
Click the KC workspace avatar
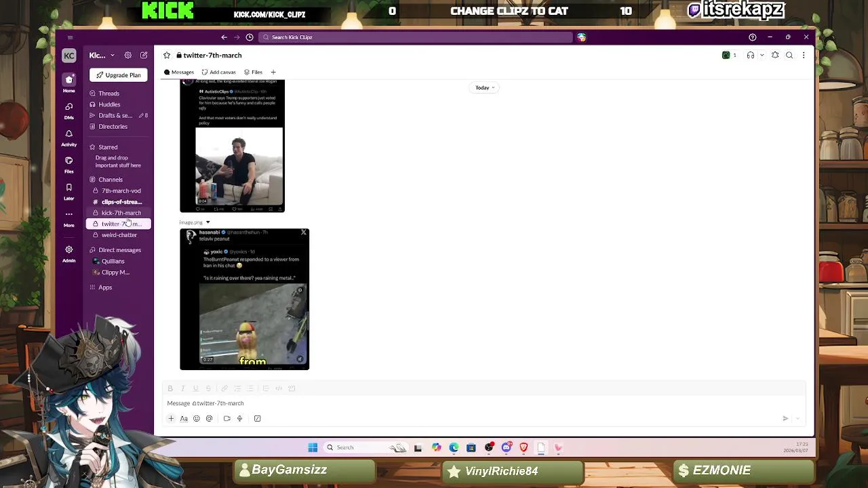click(68, 56)
